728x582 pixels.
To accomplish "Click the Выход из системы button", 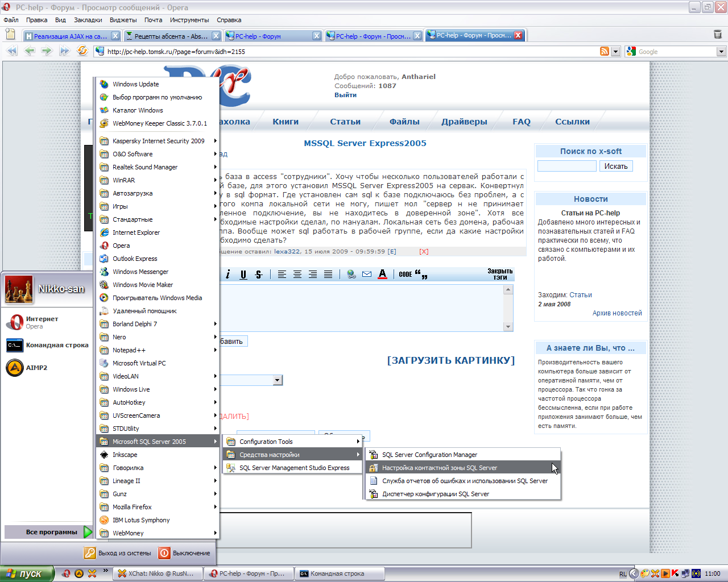I will pos(118,553).
